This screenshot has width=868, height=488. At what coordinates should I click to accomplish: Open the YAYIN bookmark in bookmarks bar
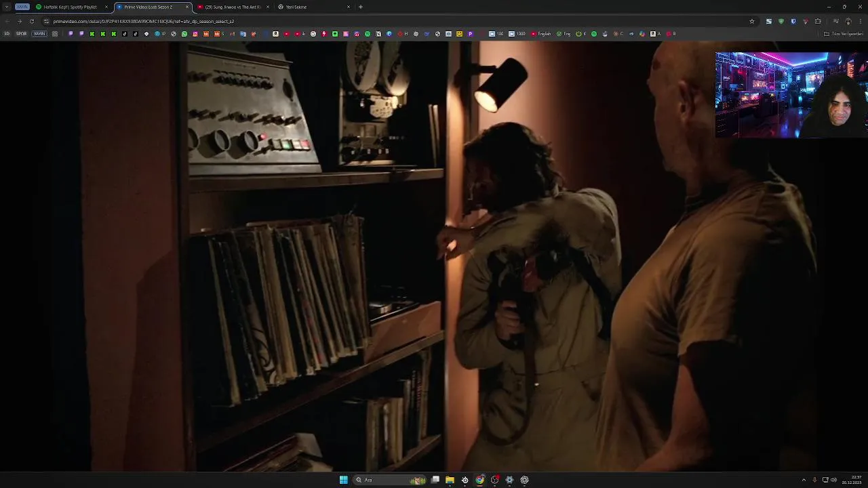pos(39,34)
